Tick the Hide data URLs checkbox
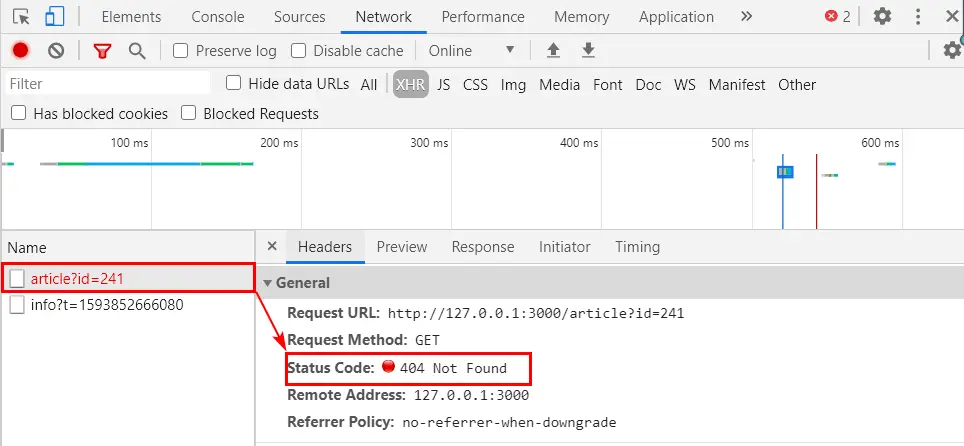Image resolution: width=964 pixels, height=446 pixels. 234,84
